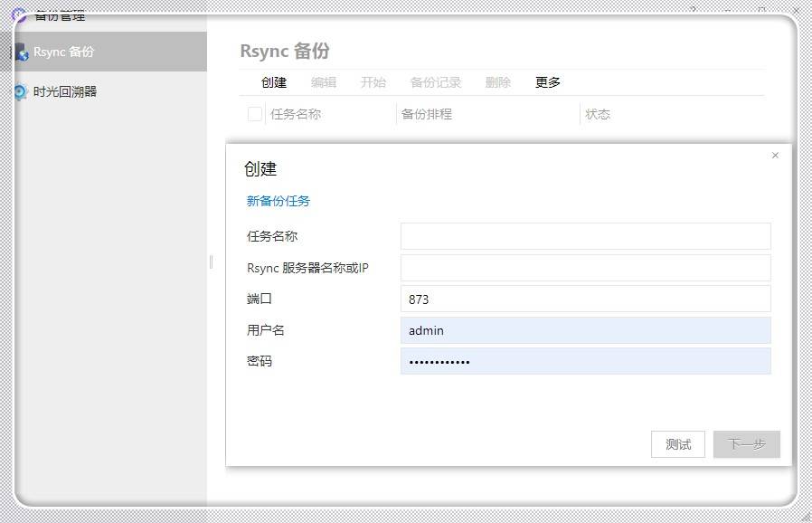Click the 时光回溯器 sidebar icon

click(20, 91)
